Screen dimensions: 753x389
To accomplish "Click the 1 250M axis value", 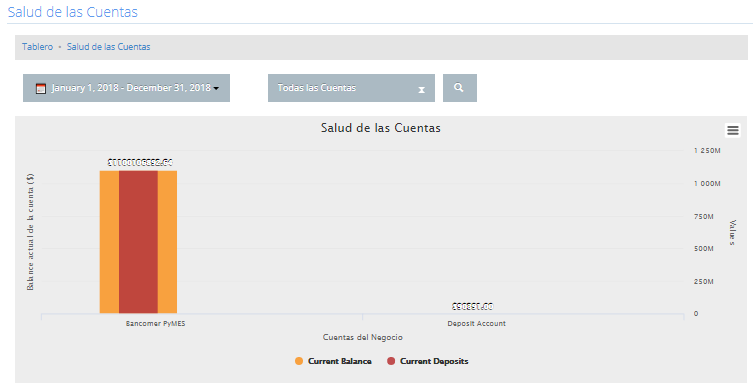I will click(707, 151).
